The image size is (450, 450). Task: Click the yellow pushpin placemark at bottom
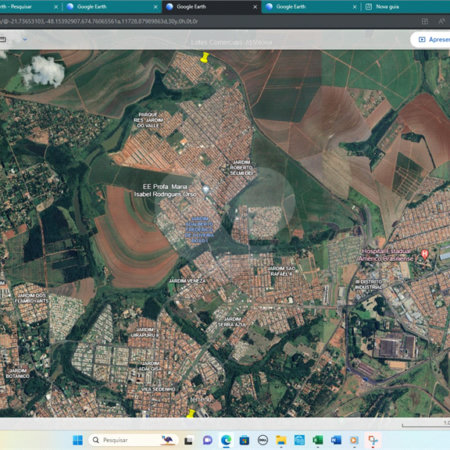(x=191, y=413)
